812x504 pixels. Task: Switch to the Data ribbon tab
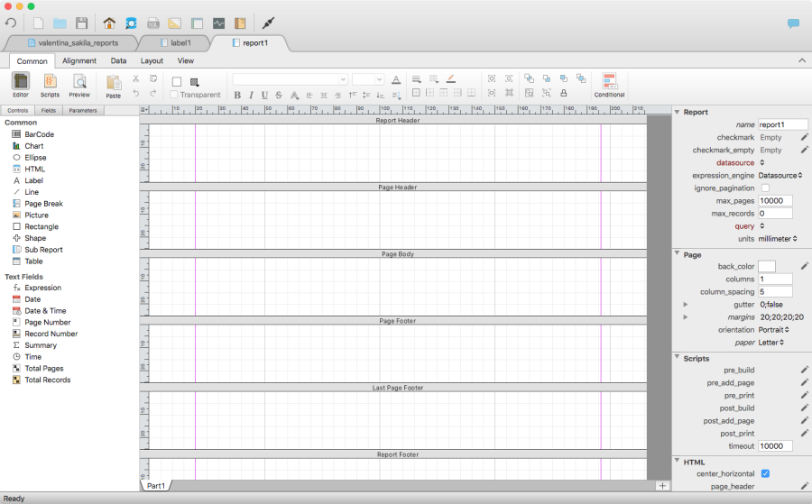[118, 60]
